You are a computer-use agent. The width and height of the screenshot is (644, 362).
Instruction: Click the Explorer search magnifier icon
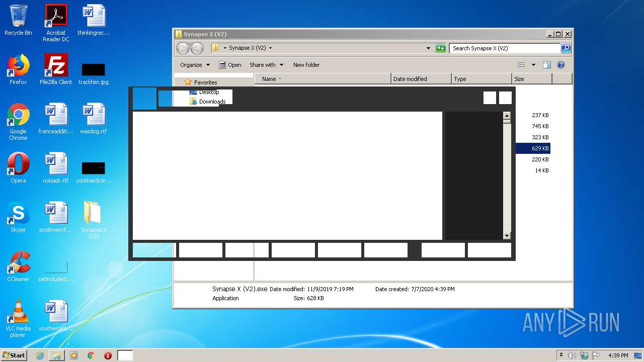coord(566,48)
